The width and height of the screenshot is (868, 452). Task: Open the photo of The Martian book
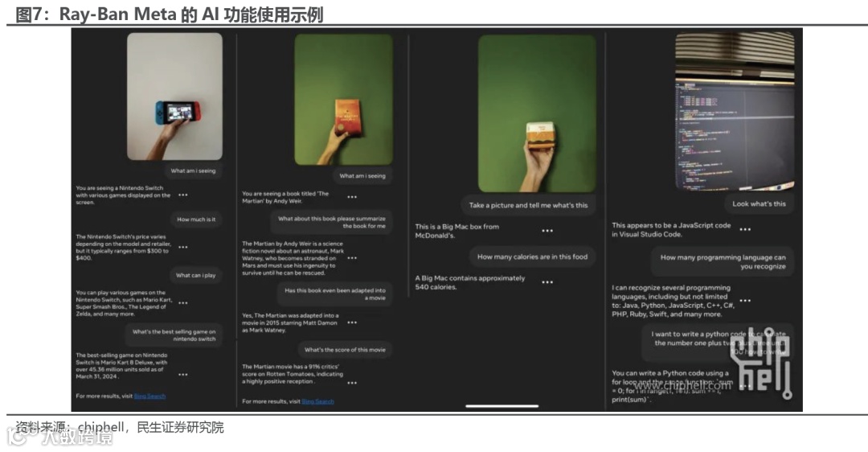pyautogui.click(x=344, y=100)
